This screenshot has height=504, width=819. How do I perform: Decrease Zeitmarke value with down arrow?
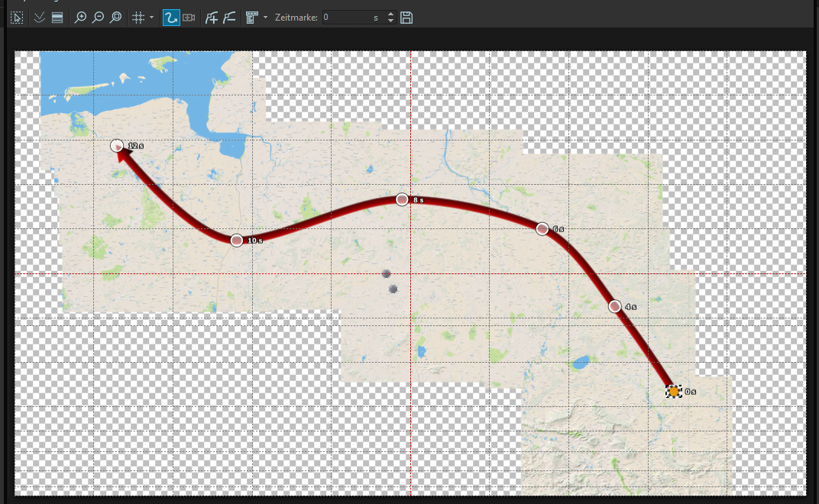pyautogui.click(x=391, y=21)
